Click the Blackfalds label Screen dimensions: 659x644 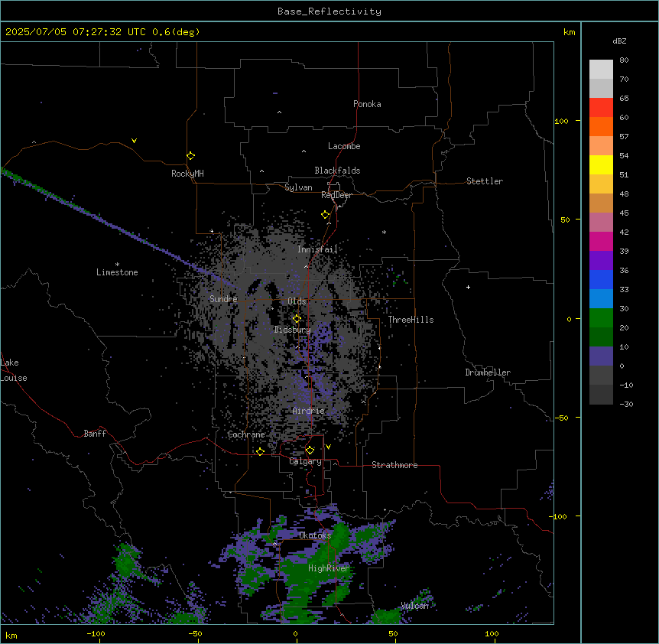pos(337,171)
